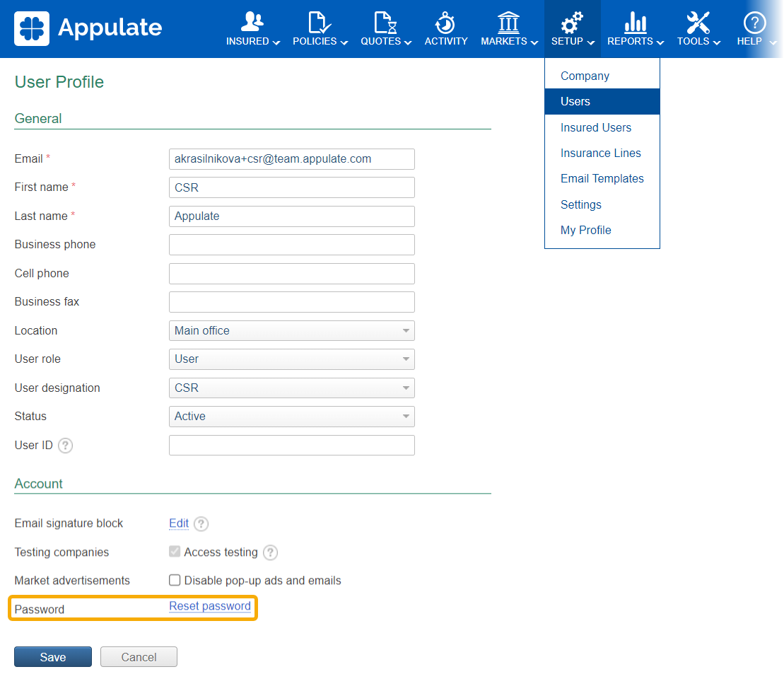Click the Help question mark icon
784x679 pixels.
755,22
